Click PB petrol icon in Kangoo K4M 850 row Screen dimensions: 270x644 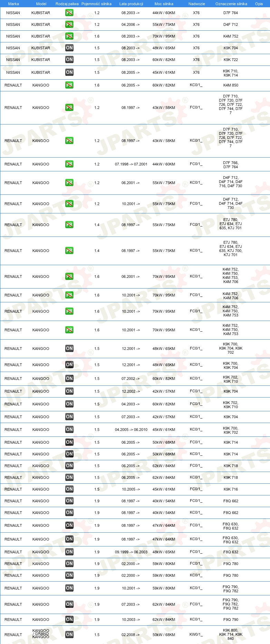[69, 85]
